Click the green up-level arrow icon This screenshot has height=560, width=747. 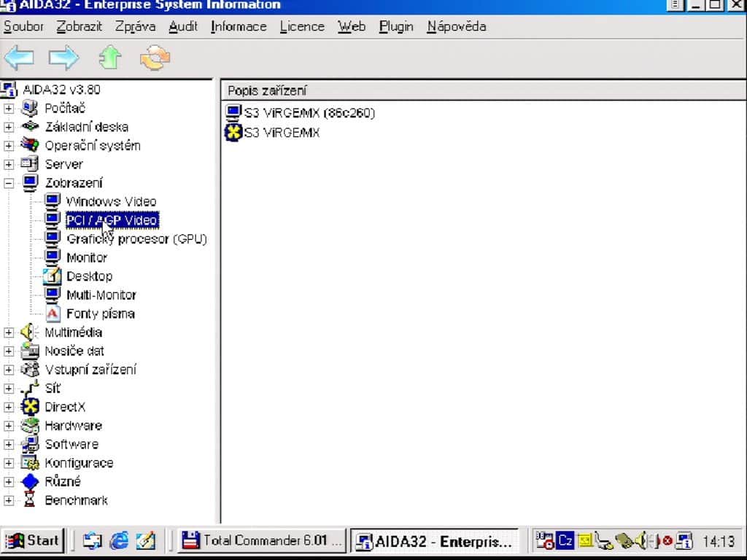point(110,58)
